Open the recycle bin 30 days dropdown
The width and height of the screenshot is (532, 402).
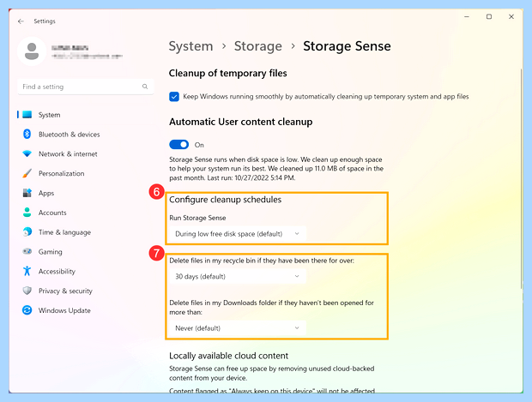(x=238, y=277)
